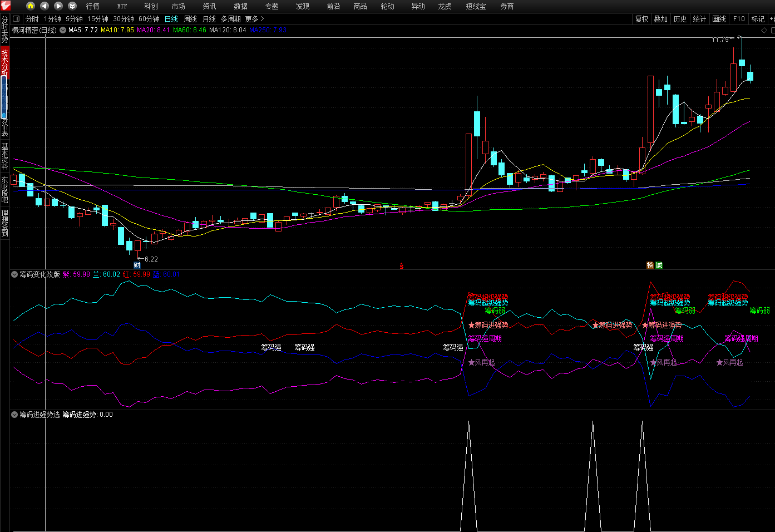Click the 财 marker on time axis
The width and height of the screenshot is (775, 532).
point(137,265)
